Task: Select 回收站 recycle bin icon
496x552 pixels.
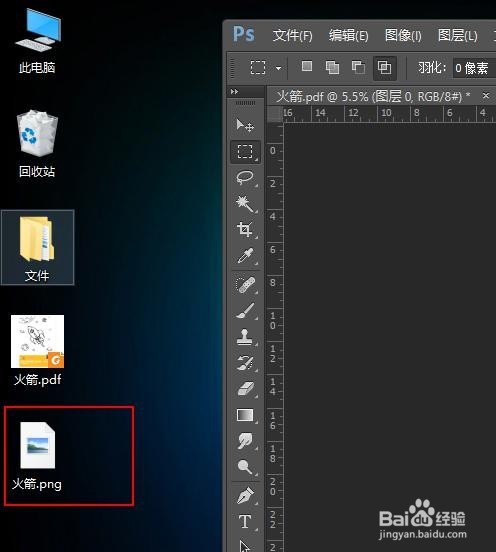Action: click(37, 144)
